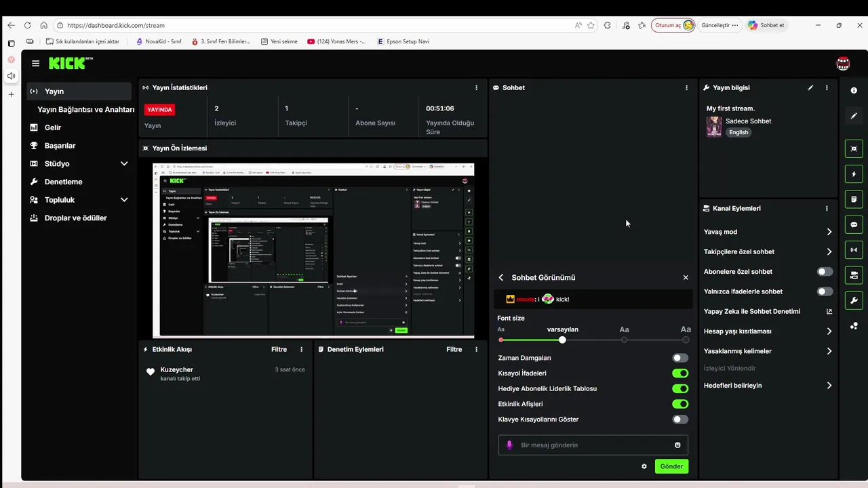
Task: Enable Yalnızca ifadelerle sohbet
Action: point(825,291)
